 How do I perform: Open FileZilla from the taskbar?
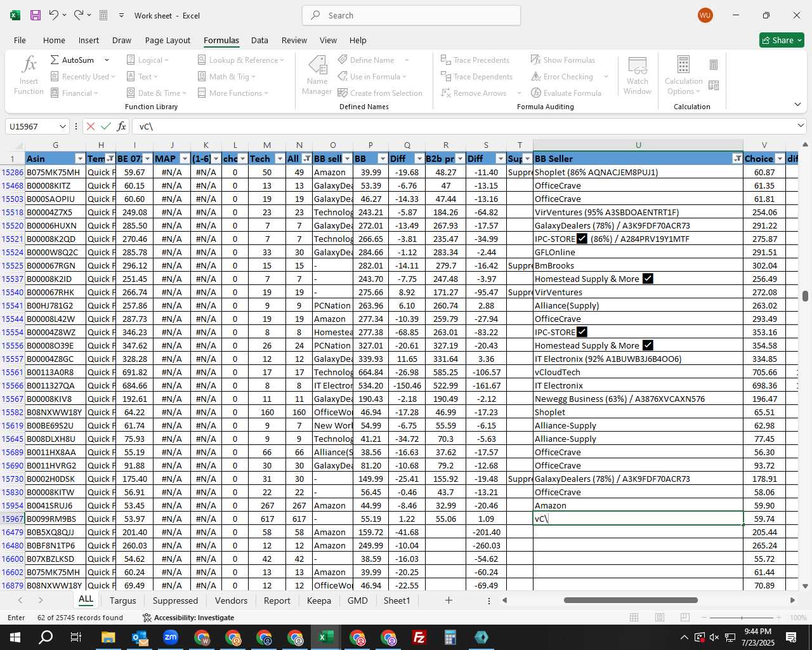pos(419,637)
